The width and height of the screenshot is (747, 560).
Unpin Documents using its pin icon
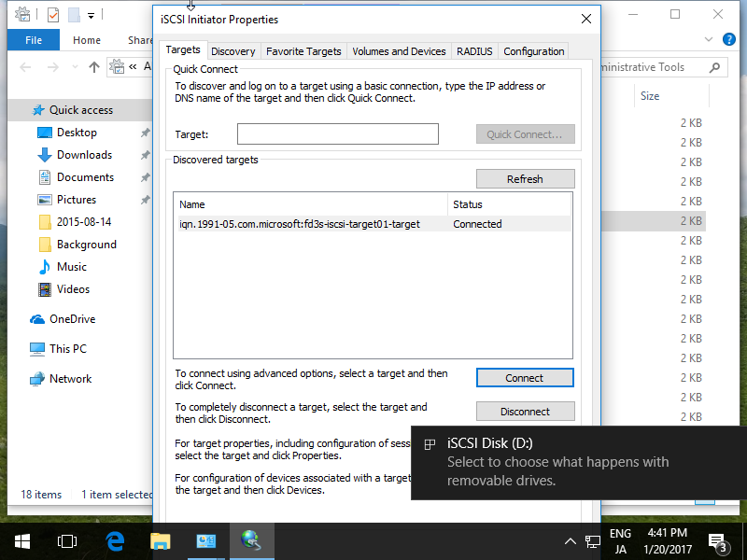[x=145, y=177]
